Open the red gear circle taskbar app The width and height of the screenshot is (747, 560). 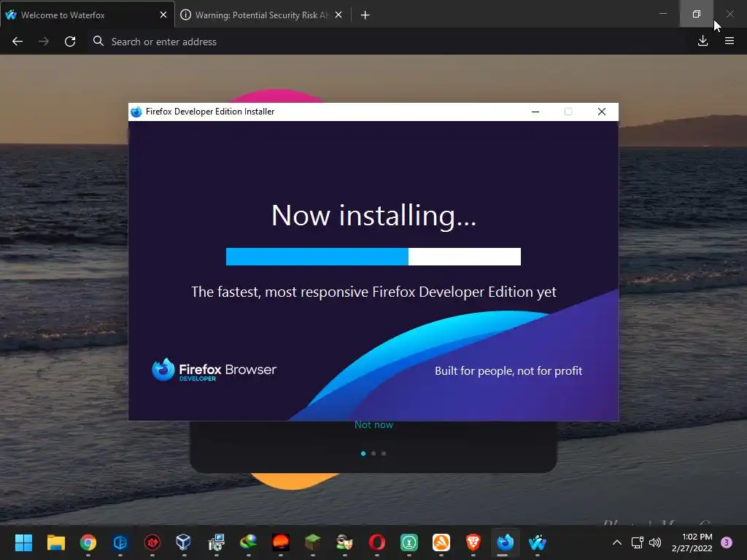point(152,542)
